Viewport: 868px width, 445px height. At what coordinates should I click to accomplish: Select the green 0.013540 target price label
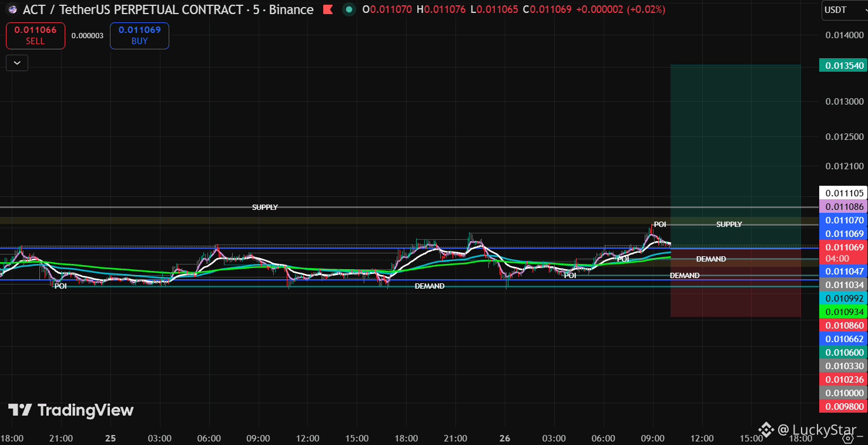coord(843,65)
